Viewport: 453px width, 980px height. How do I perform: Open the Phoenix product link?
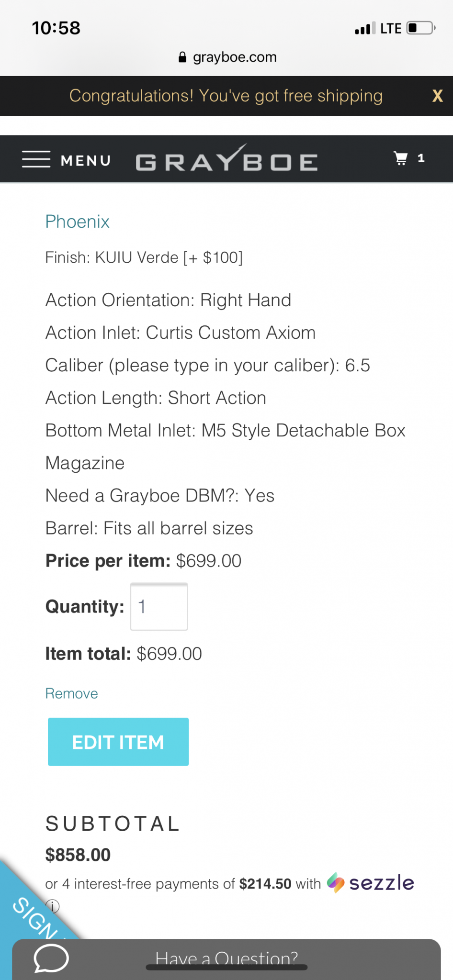click(x=78, y=222)
